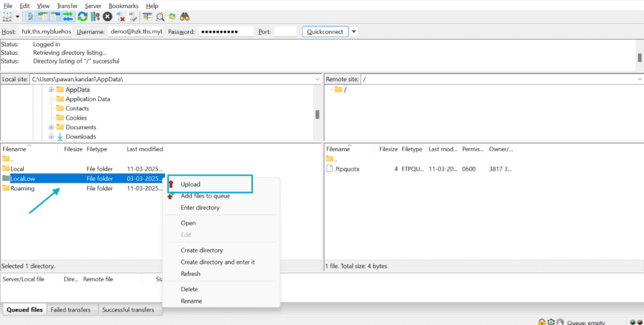Switch to the Successful transfers tab
The width and height of the screenshot is (644, 325).
(128, 310)
